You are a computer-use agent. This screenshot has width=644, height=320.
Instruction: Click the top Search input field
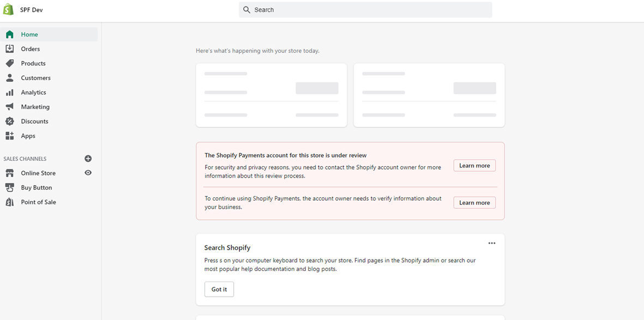click(x=365, y=10)
